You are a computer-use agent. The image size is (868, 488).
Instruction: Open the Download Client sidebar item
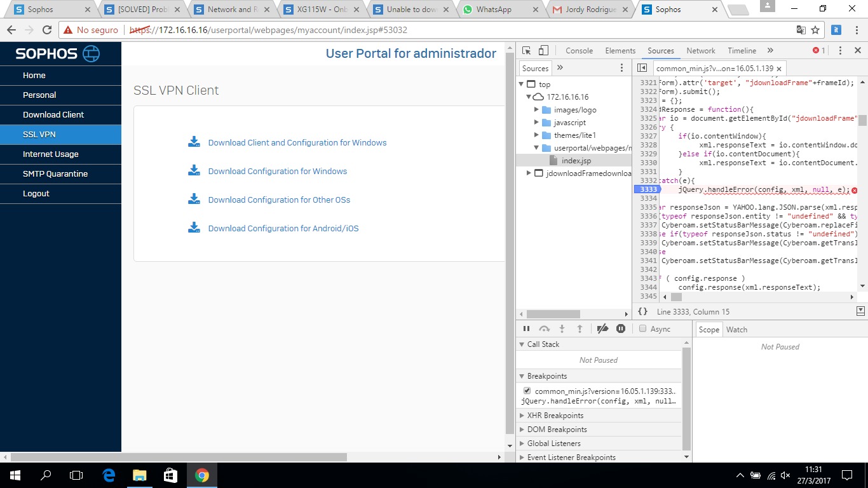60,114
